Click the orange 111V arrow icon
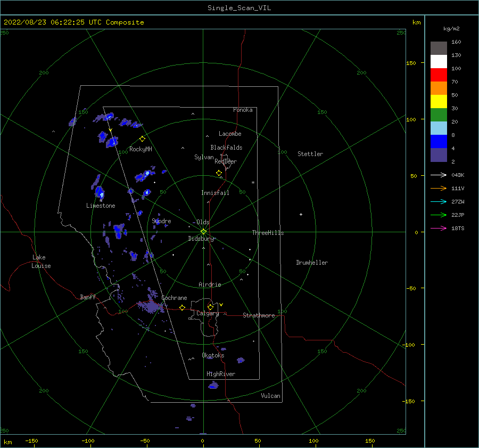 click(x=439, y=189)
